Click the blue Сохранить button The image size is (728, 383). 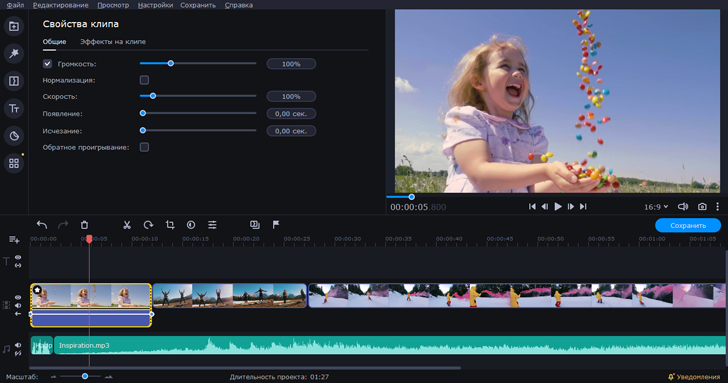click(688, 225)
